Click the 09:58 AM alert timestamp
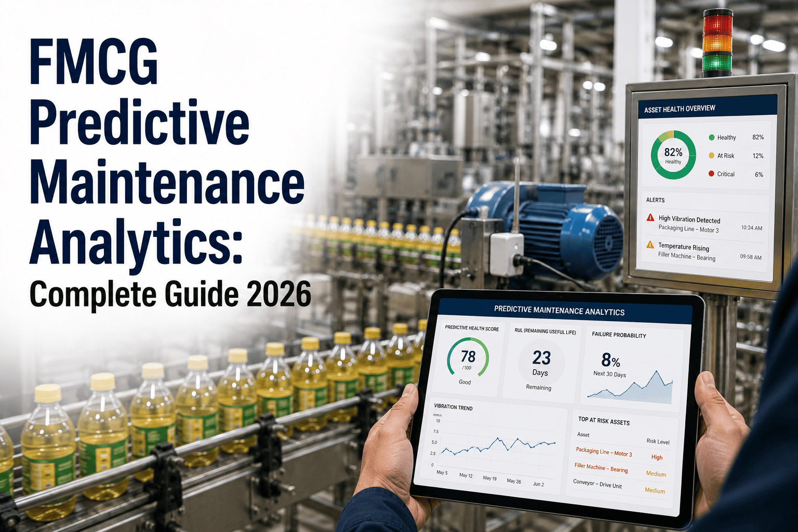Viewport: 798px width, 532px height. click(x=751, y=257)
